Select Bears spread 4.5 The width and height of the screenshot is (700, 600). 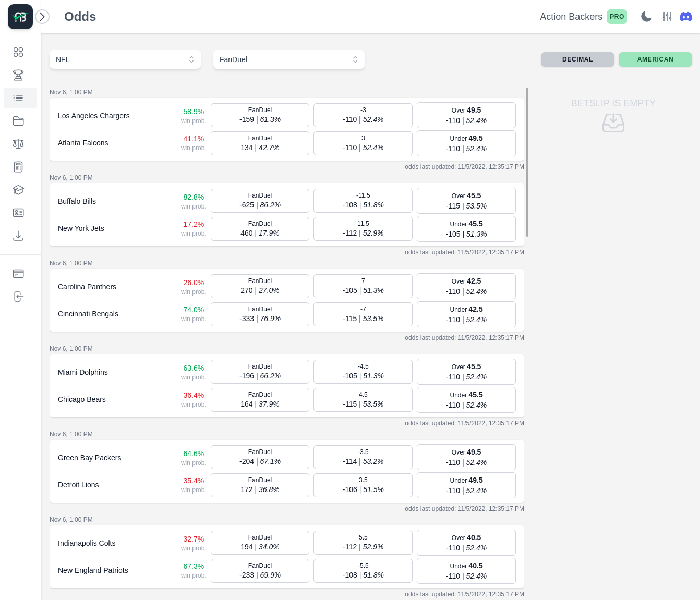(363, 400)
